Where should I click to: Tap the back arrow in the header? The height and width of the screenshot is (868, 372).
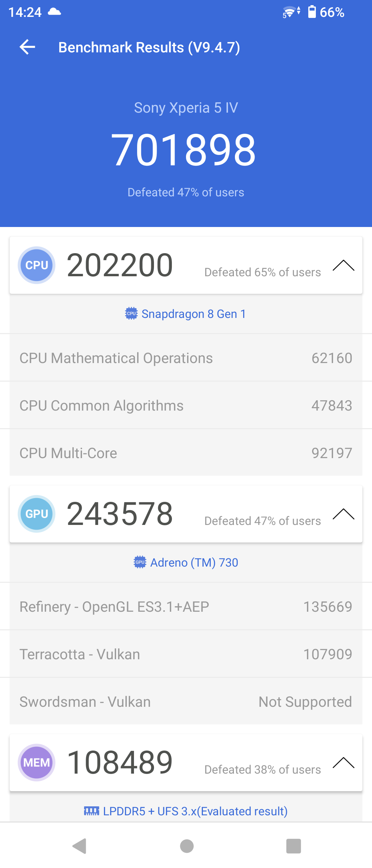point(28,47)
